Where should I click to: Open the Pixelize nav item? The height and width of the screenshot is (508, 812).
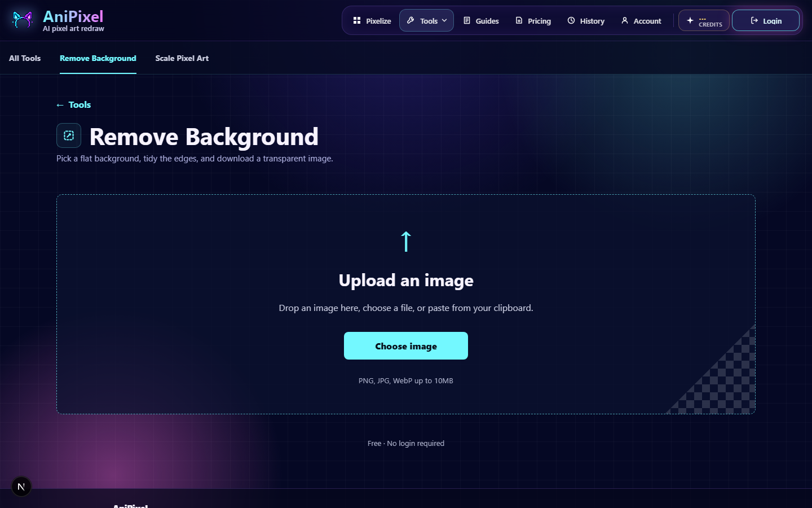[372, 21]
